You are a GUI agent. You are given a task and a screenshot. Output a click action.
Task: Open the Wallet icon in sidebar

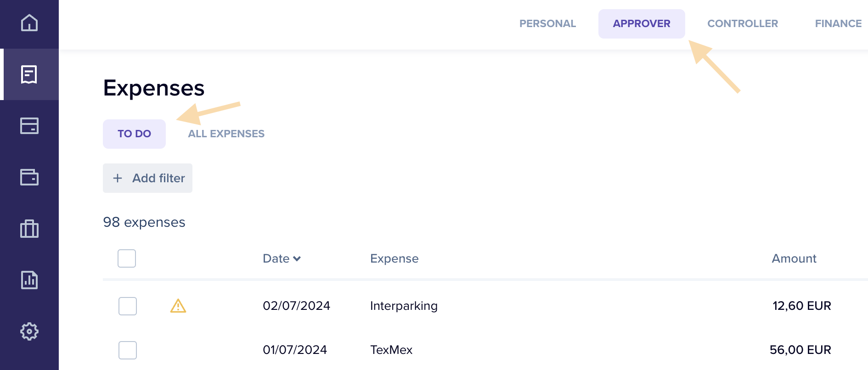point(29,177)
